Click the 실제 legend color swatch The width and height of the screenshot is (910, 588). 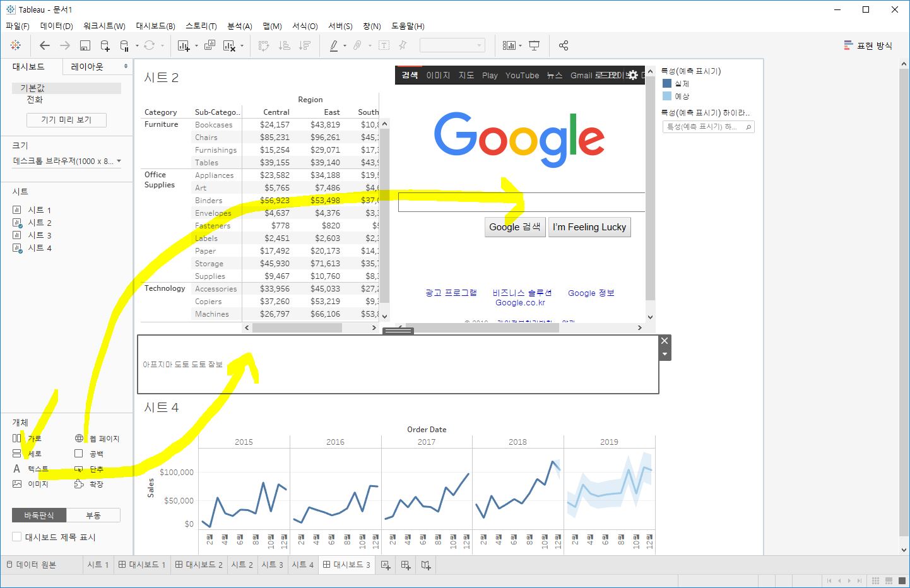(x=667, y=83)
